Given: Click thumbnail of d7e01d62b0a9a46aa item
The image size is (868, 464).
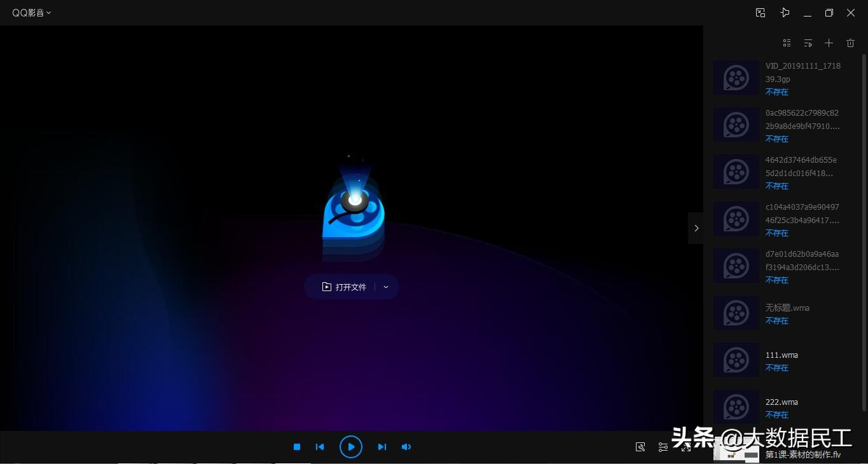Looking at the screenshot, I should [x=736, y=266].
